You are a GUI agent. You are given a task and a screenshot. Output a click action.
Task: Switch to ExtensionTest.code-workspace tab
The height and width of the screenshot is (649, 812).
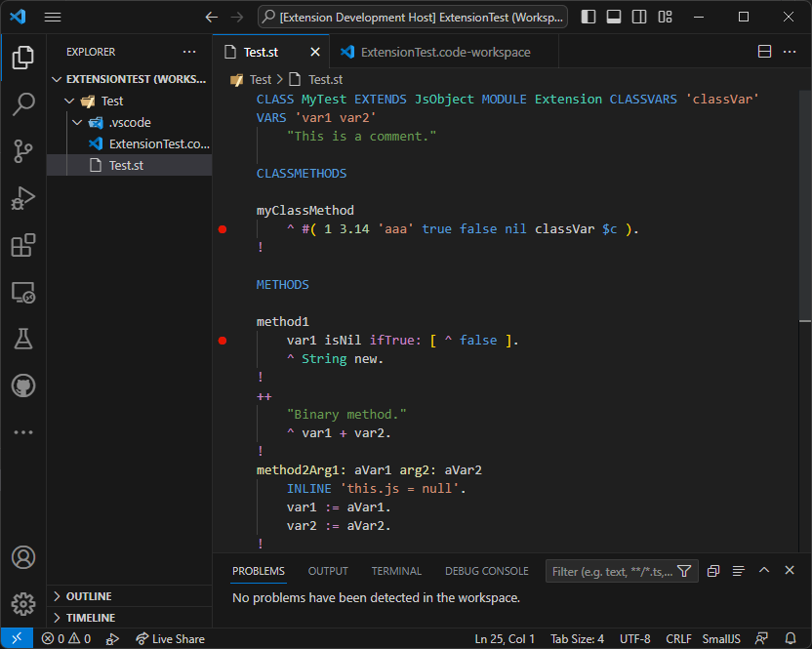coord(444,52)
